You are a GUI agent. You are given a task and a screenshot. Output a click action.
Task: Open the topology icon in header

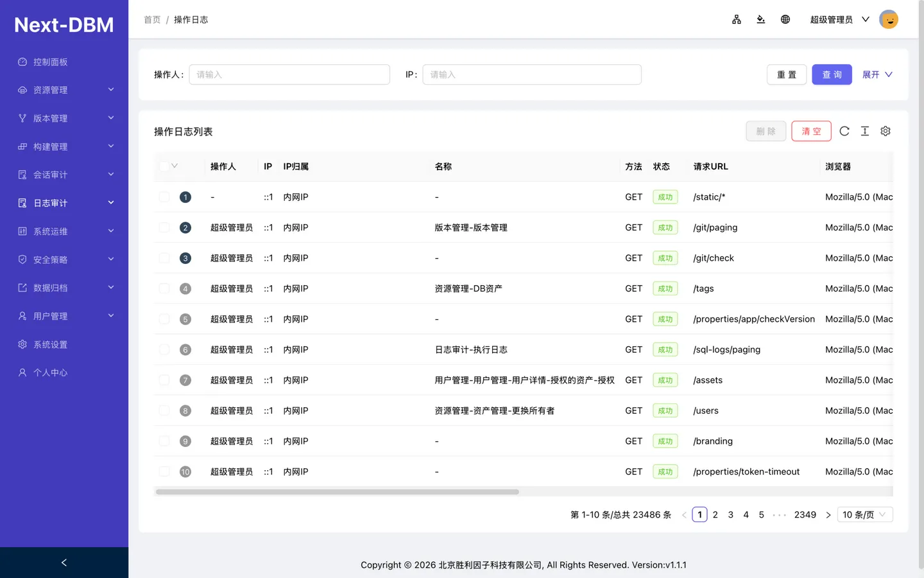[737, 19]
